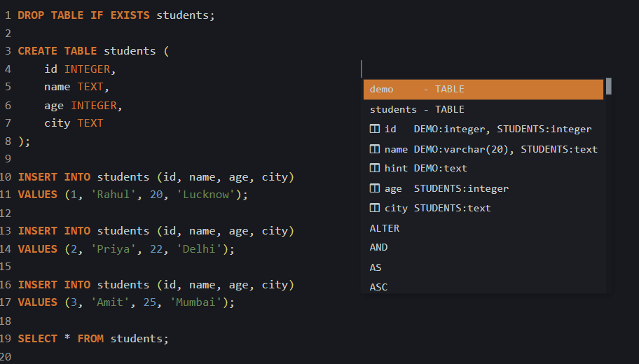Click 'INTEGER' type on the id line

(x=87, y=69)
